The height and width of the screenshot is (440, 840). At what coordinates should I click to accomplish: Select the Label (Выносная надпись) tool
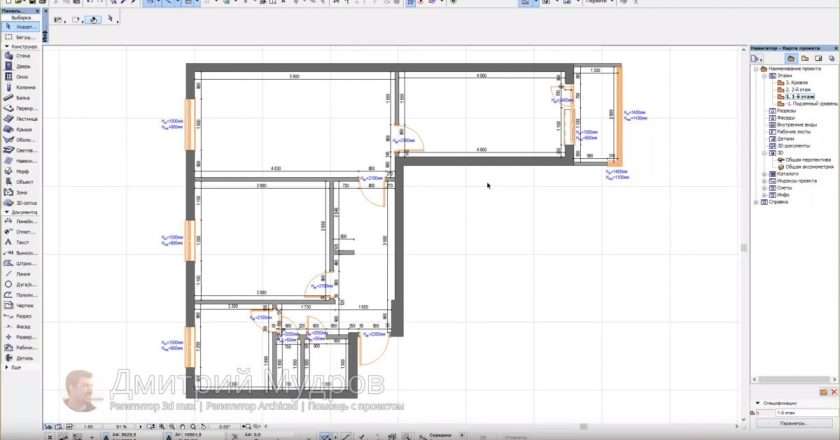(x=20, y=253)
